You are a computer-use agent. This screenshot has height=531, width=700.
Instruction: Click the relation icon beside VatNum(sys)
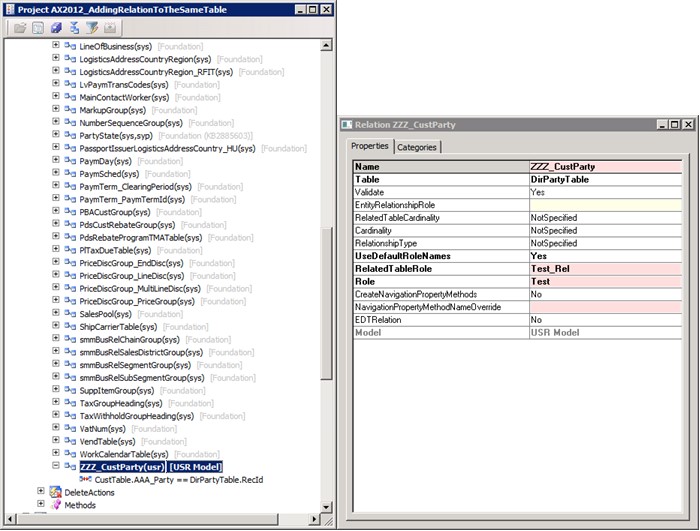click(x=70, y=428)
